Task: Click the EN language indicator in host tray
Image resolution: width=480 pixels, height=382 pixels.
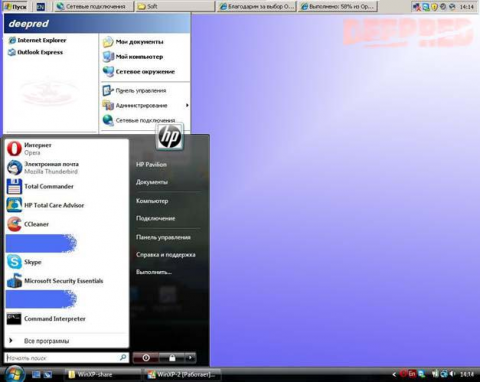Action: 412,374
